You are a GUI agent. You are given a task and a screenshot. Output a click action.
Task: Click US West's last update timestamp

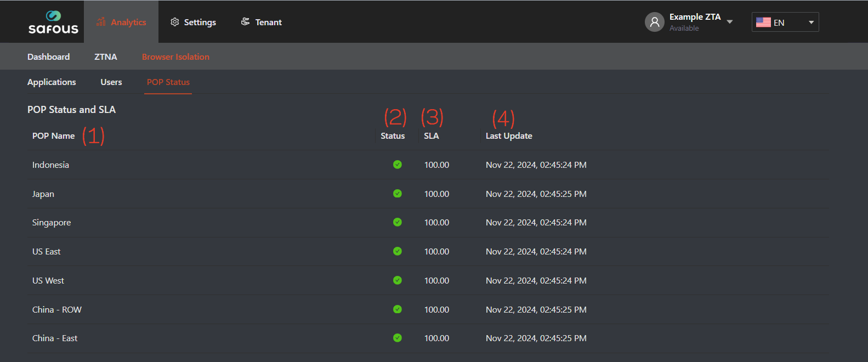536,280
